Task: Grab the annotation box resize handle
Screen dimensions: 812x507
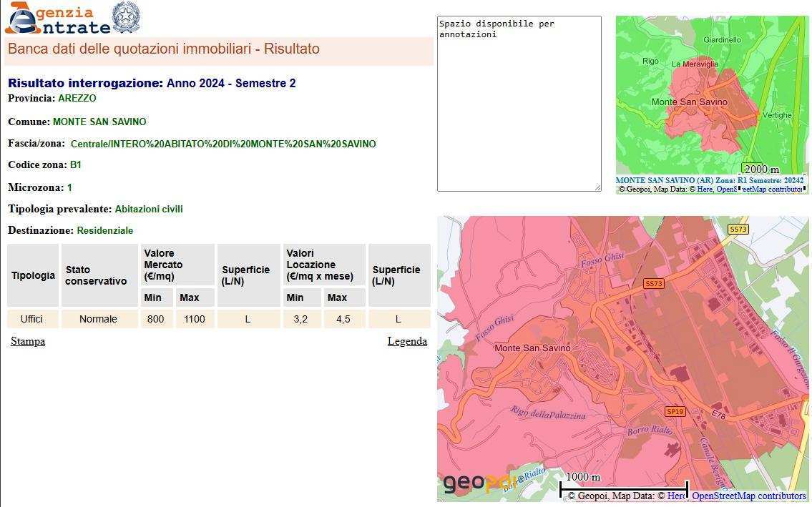Action: pyautogui.click(x=597, y=187)
